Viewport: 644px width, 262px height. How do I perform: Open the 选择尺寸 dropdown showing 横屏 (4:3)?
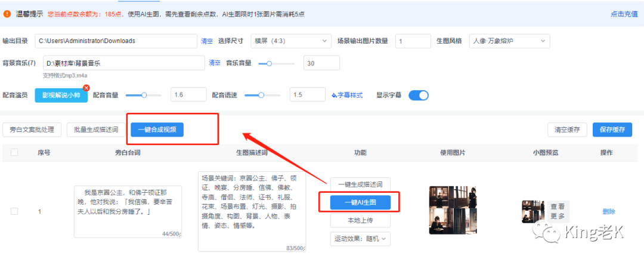click(x=291, y=41)
